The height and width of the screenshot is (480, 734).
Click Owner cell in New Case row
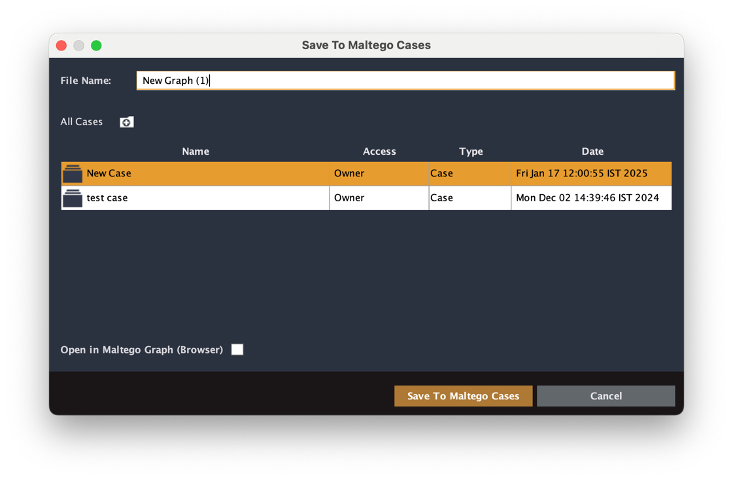pos(379,174)
